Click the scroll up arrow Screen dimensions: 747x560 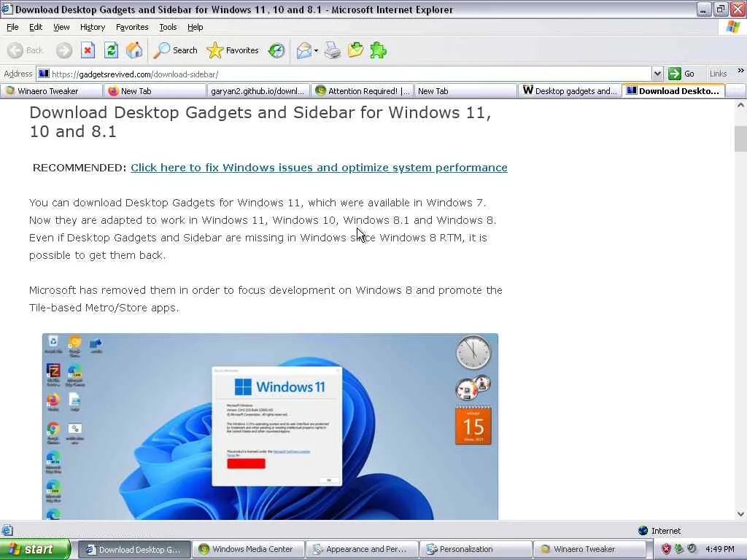pos(740,105)
